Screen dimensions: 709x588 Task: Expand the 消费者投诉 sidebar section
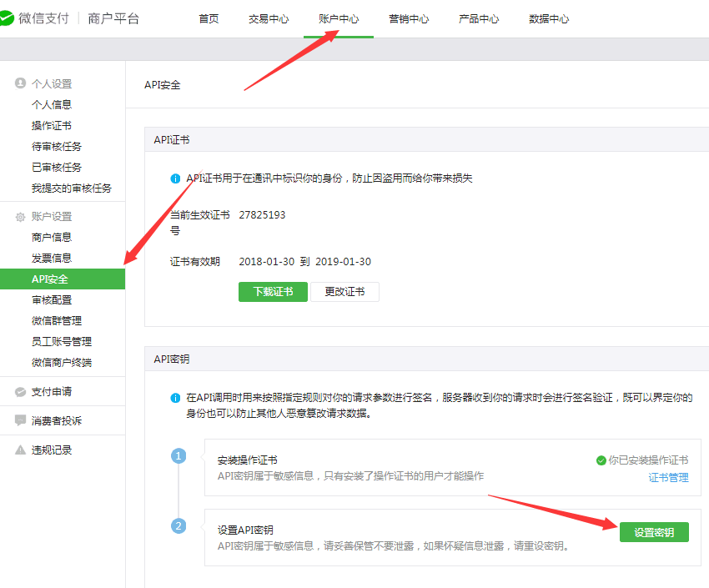tap(57, 421)
